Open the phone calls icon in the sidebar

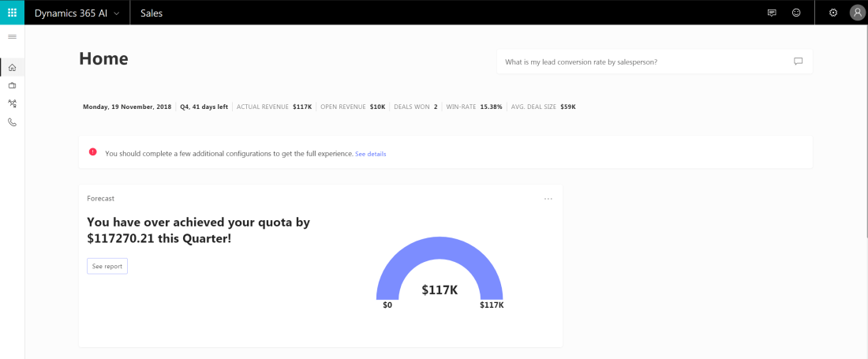pyautogui.click(x=12, y=122)
